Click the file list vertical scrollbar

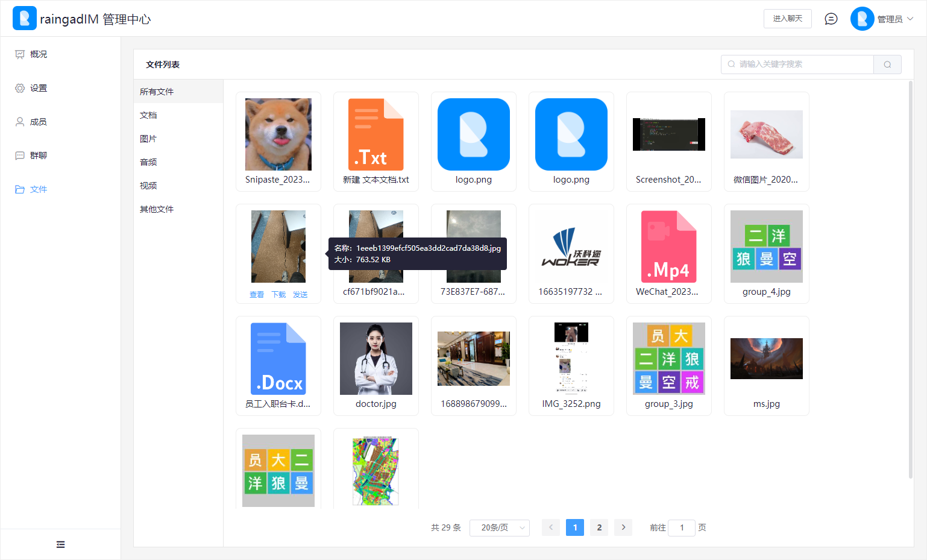[x=911, y=280]
